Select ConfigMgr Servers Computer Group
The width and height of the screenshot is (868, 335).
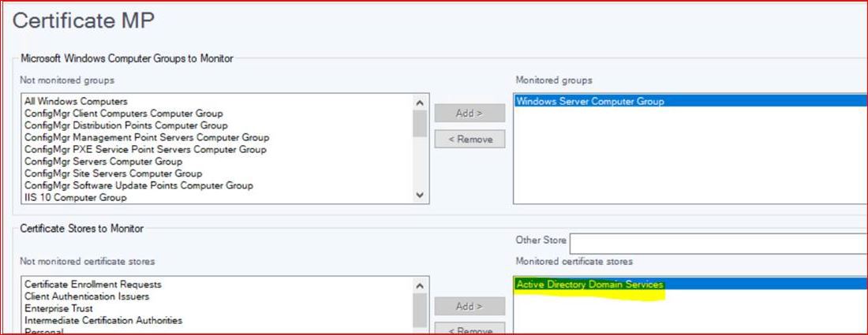point(103,162)
